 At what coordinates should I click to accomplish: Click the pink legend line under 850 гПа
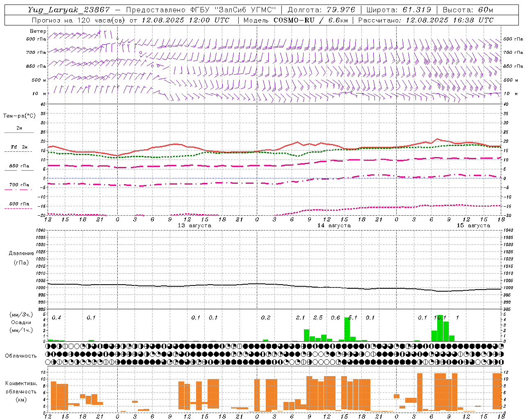pyautogui.click(x=18, y=171)
